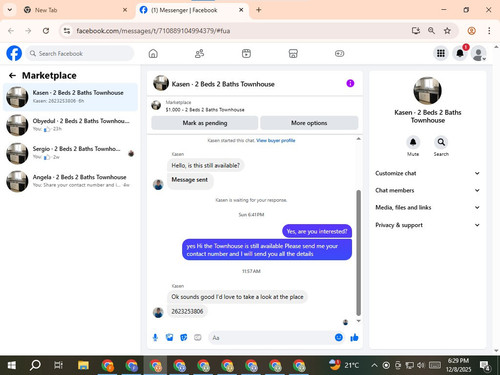Attach a photo file icon
The image size is (500, 375).
coord(170,338)
